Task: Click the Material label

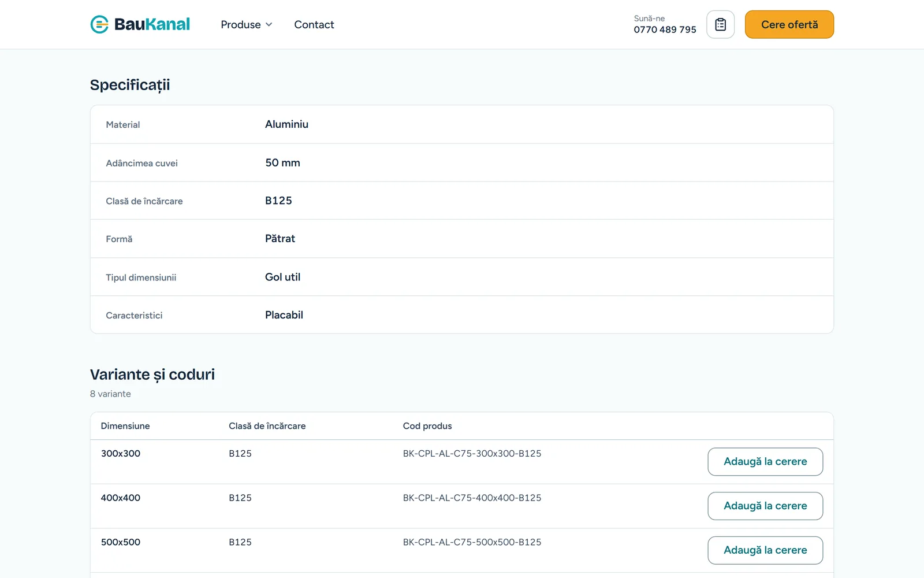Action: tap(123, 125)
